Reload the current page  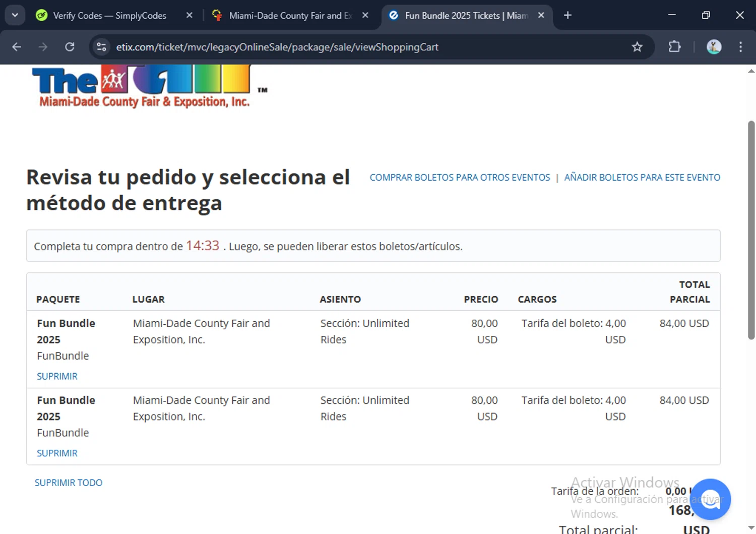point(70,47)
